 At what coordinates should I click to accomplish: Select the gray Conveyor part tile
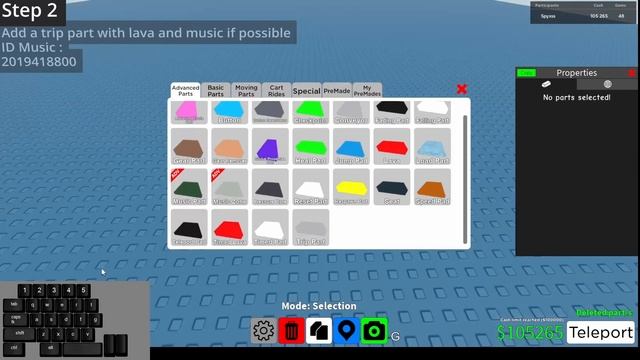351,112
